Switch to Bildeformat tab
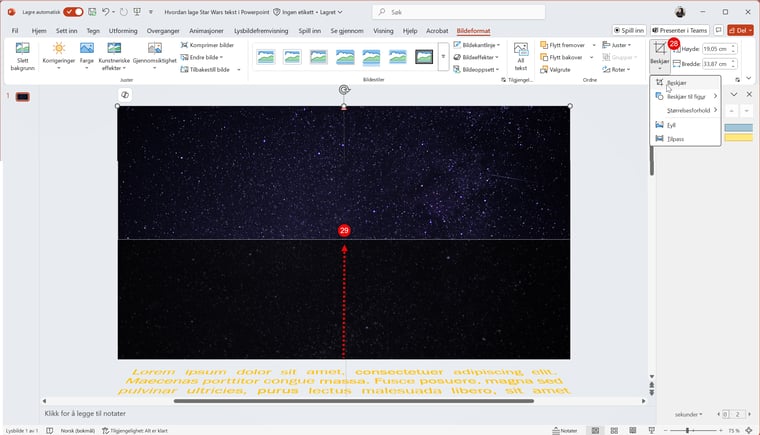Viewport: 760px width, 435px height. 473,31
